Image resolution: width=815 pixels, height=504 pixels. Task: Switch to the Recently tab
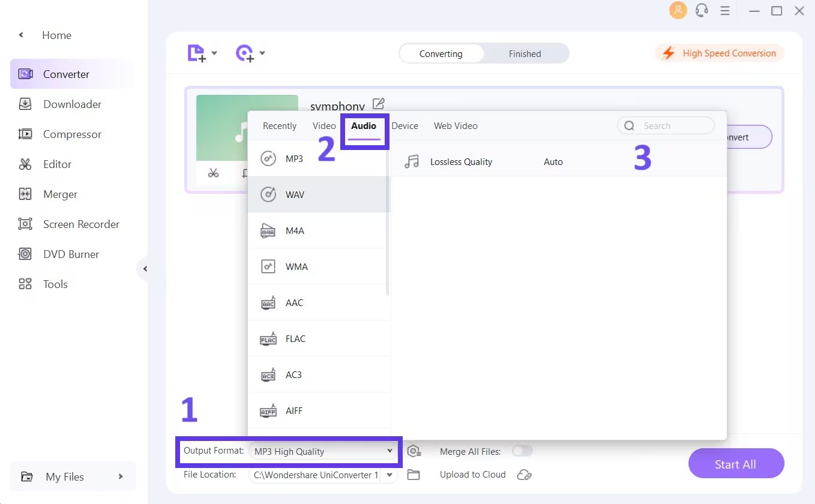tap(280, 126)
